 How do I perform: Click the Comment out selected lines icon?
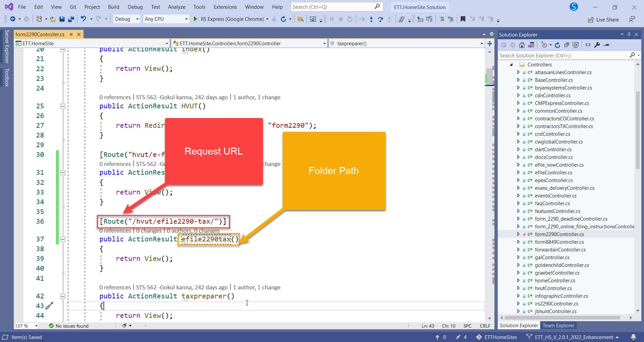[442, 19]
